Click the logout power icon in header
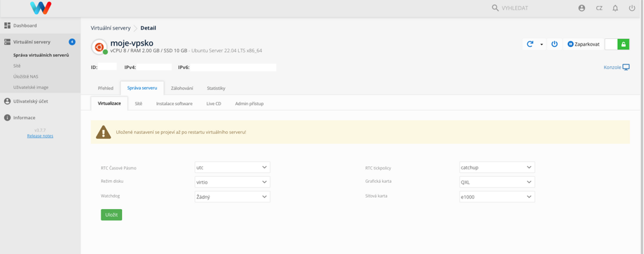The width and height of the screenshot is (644, 254). click(x=632, y=8)
